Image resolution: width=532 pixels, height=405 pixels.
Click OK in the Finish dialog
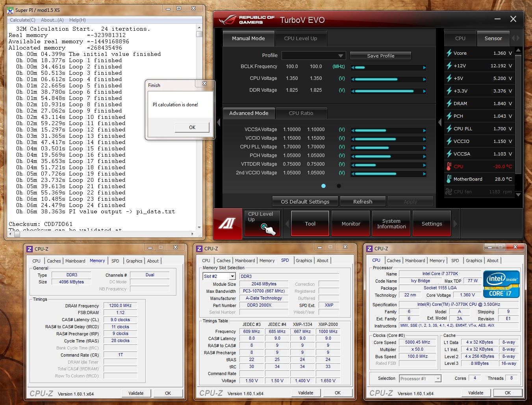point(192,127)
